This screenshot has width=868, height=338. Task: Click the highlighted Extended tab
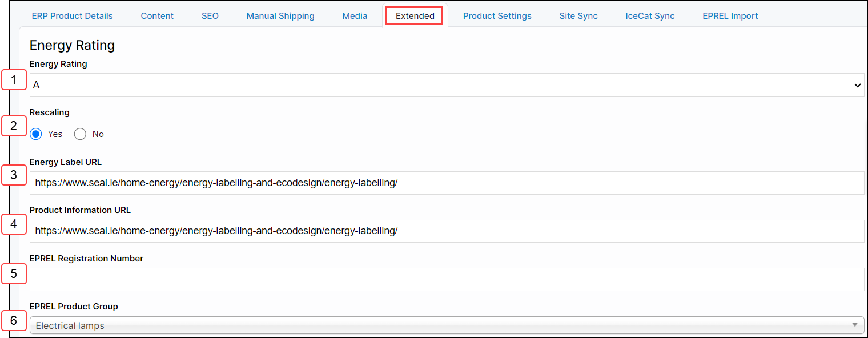pos(415,16)
